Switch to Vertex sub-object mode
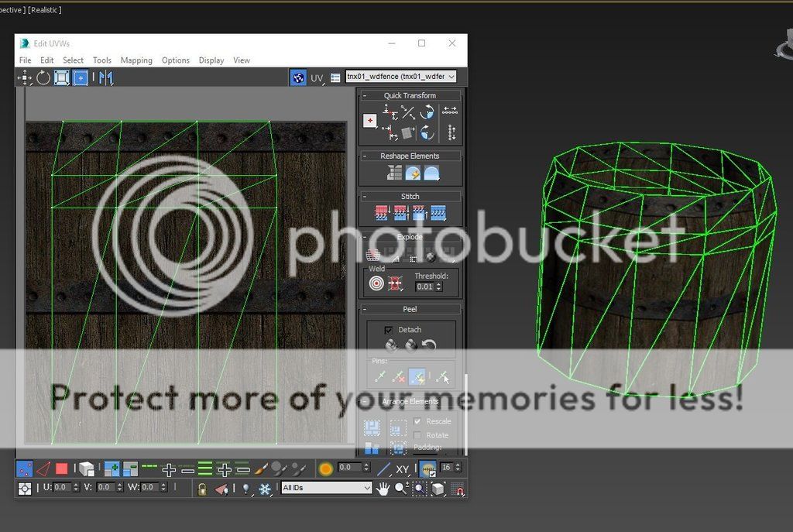 [x=25, y=469]
